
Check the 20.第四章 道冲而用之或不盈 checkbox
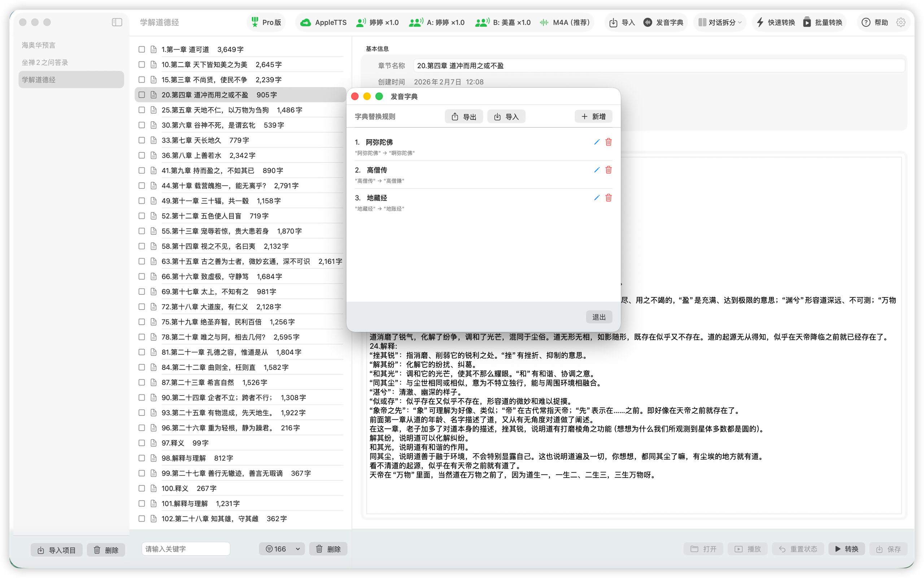point(141,95)
